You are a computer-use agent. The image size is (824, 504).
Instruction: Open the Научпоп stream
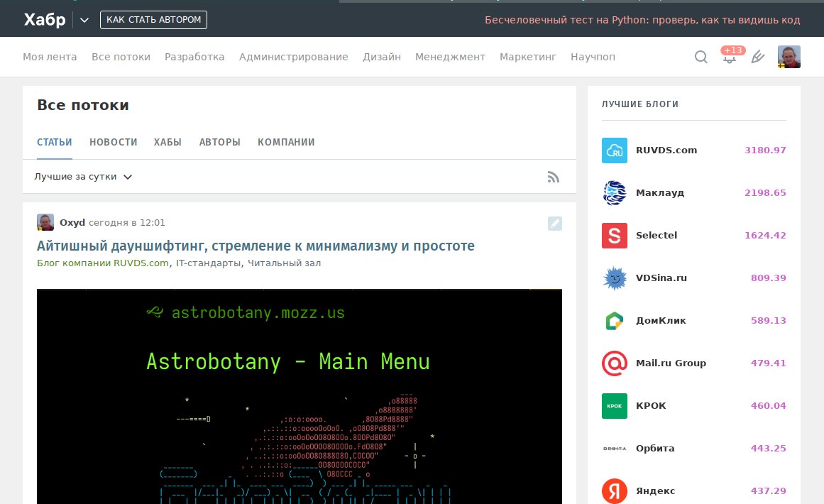(x=593, y=57)
